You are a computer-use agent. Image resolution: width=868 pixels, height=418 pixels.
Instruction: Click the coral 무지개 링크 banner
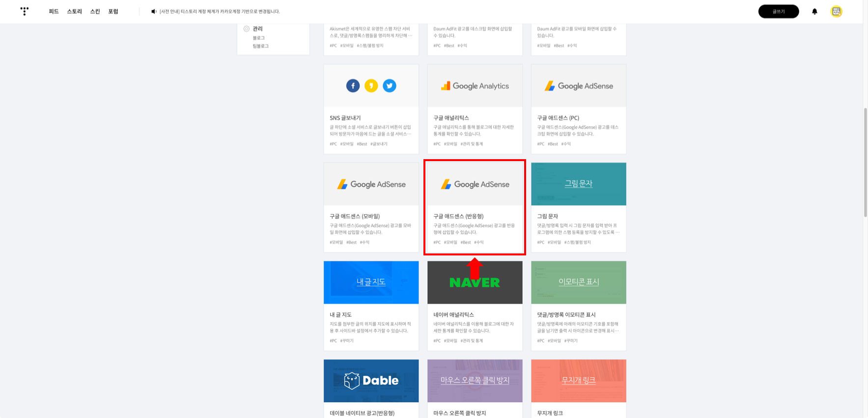coord(579,381)
